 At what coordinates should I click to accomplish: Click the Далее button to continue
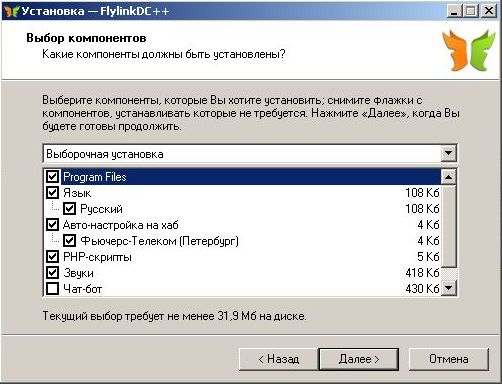click(x=359, y=359)
